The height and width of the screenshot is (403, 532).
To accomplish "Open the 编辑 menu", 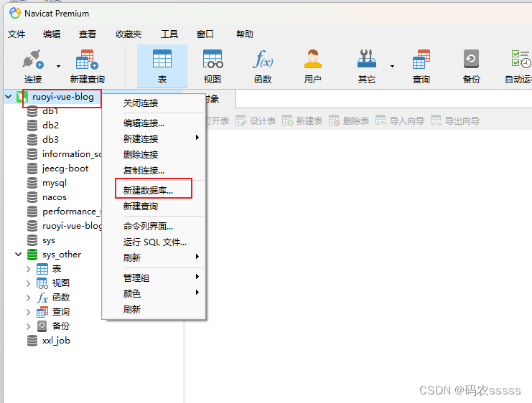I will [x=52, y=34].
